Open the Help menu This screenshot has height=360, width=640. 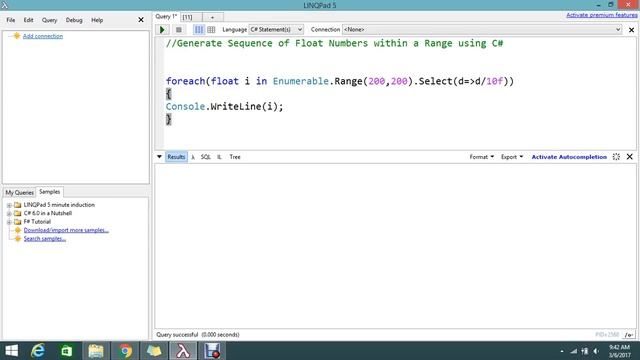point(97,20)
